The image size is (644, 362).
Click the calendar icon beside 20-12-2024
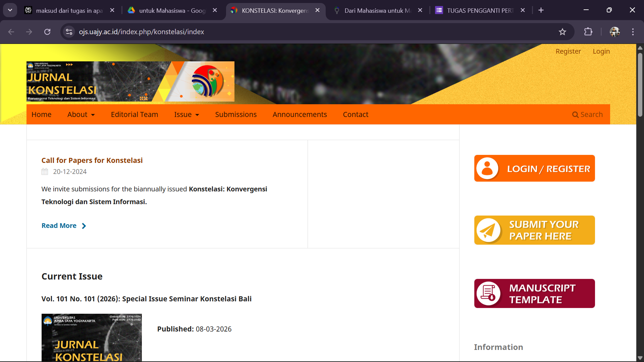pyautogui.click(x=45, y=172)
